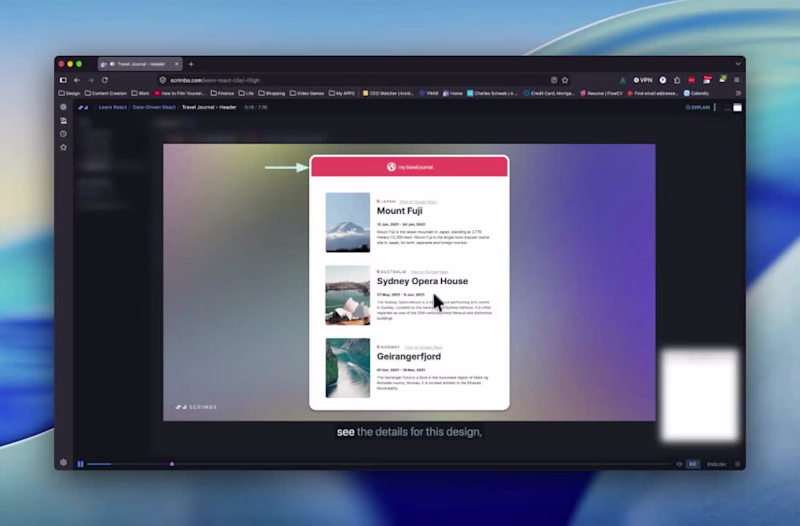Open the second icon in left sidebar
The height and width of the screenshot is (526, 800).
63,120
